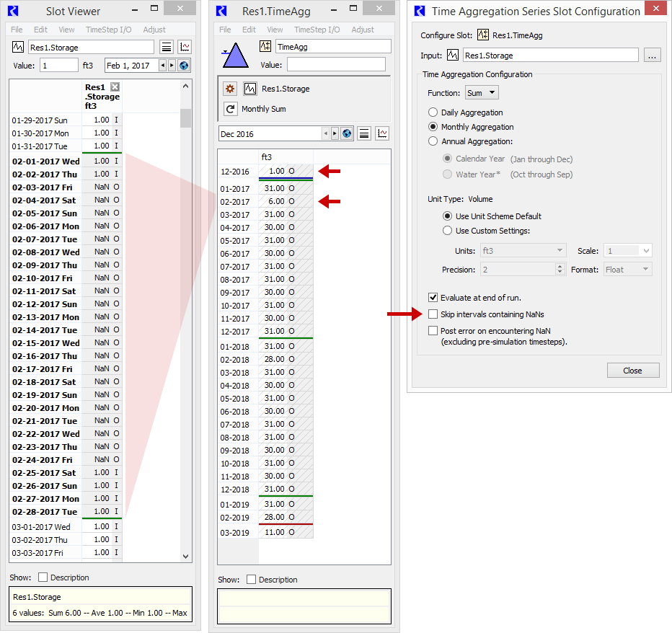Select Monthly Aggregation radio button
672x633 pixels.
[433, 127]
